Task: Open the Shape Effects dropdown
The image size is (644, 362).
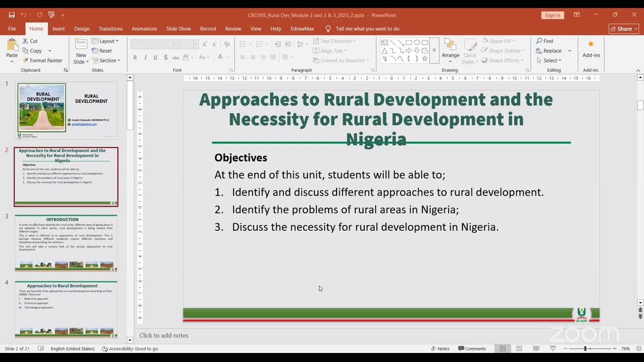Action: (x=503, y=60)
